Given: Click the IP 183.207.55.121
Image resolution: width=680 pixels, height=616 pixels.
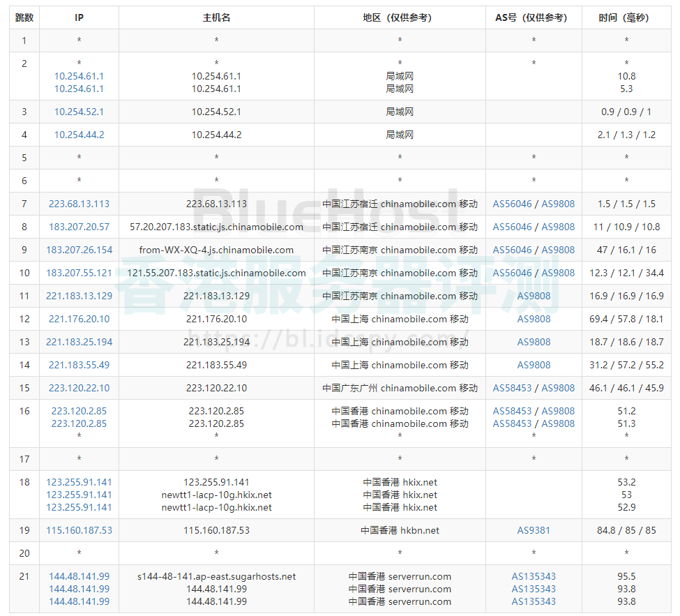Looking at the screenshot, I should (x=79, y=273).
